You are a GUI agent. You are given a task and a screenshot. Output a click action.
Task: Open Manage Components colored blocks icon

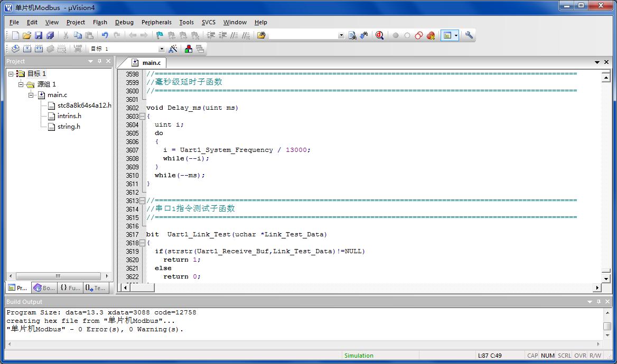pyautogui.click(x=189, y=49)
